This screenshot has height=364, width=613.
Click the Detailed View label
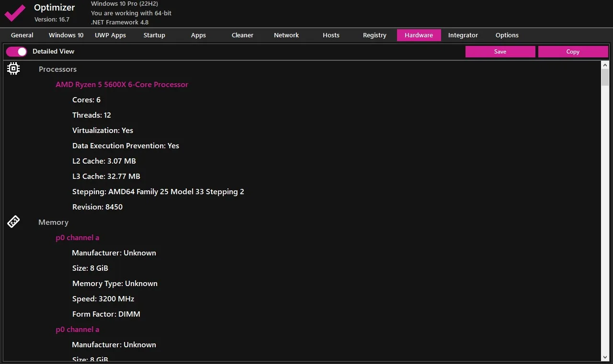pyautogui.click(x=53, y=52)
